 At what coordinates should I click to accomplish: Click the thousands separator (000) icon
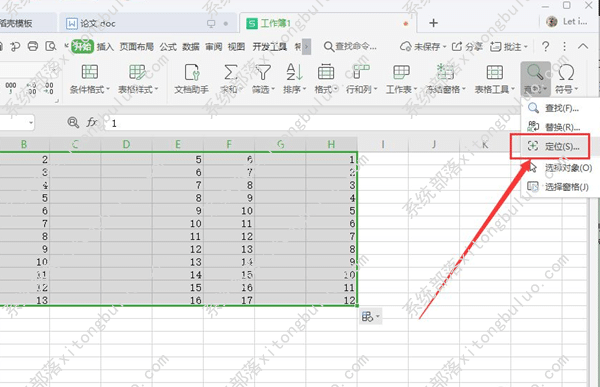coord(11,87)
